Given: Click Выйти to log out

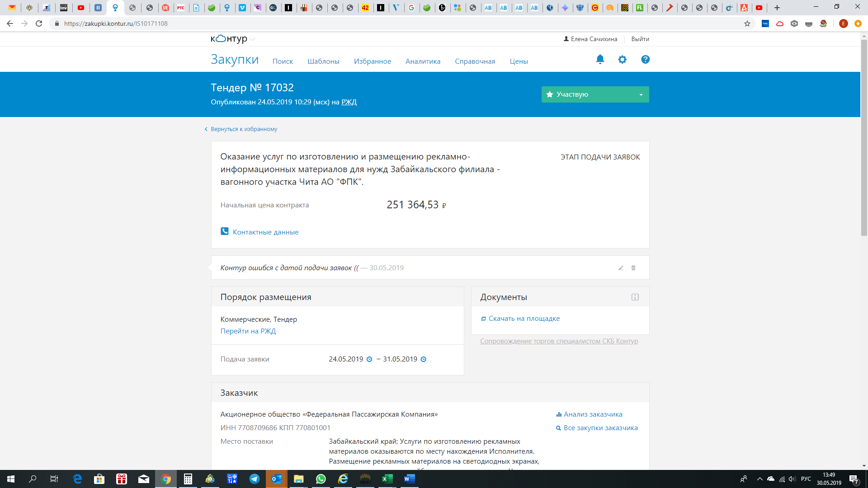Looking at the screenshot, I should 640,39.
